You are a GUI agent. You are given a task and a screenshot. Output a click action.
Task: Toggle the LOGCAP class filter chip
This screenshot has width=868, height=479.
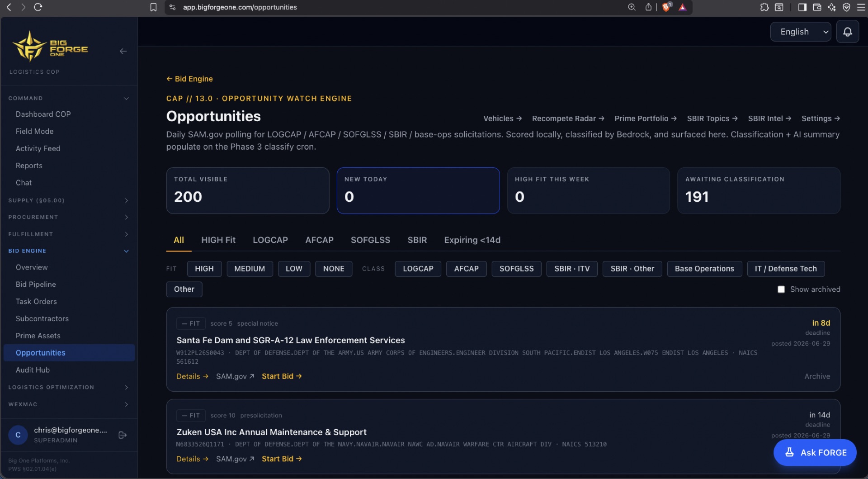point(418,269)
